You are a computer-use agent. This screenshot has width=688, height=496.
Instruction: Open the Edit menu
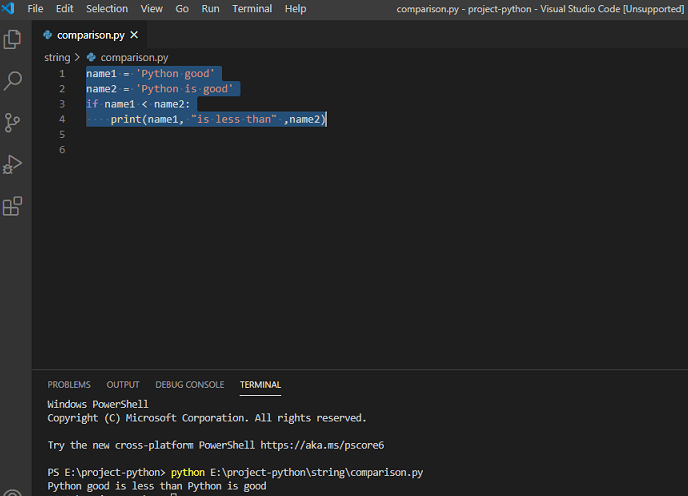[64, 9]
